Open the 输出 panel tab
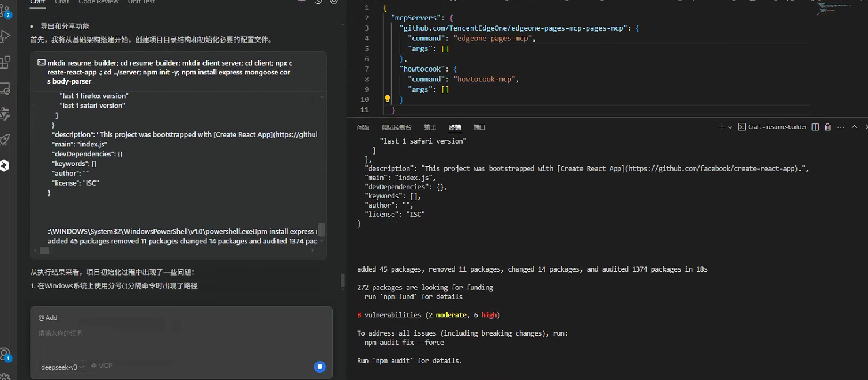 430,127
